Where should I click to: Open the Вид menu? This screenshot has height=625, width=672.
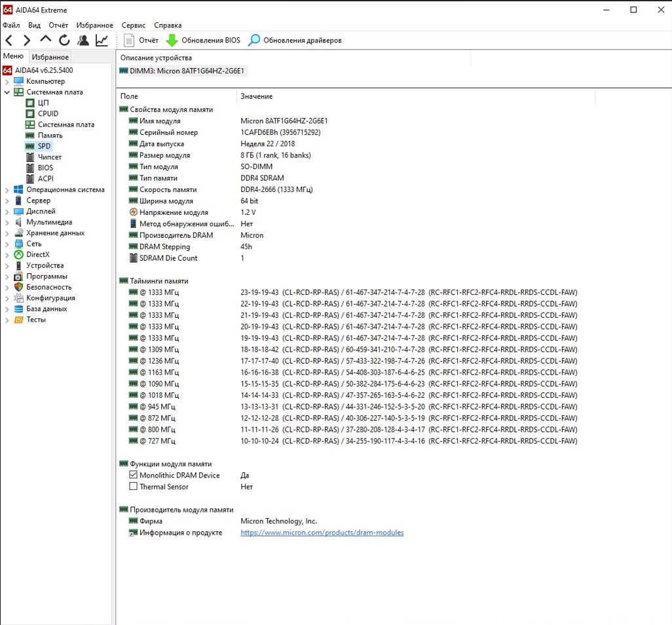tap(34, 26)
